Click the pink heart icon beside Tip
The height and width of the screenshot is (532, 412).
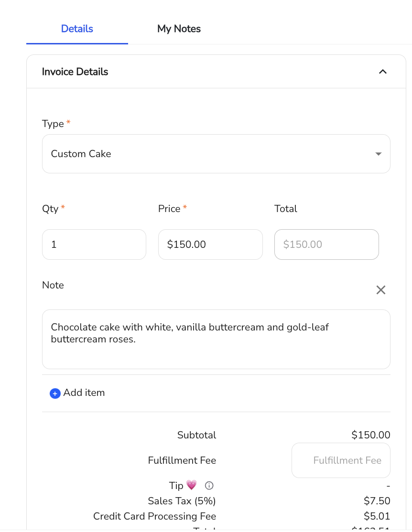[192, 485]
